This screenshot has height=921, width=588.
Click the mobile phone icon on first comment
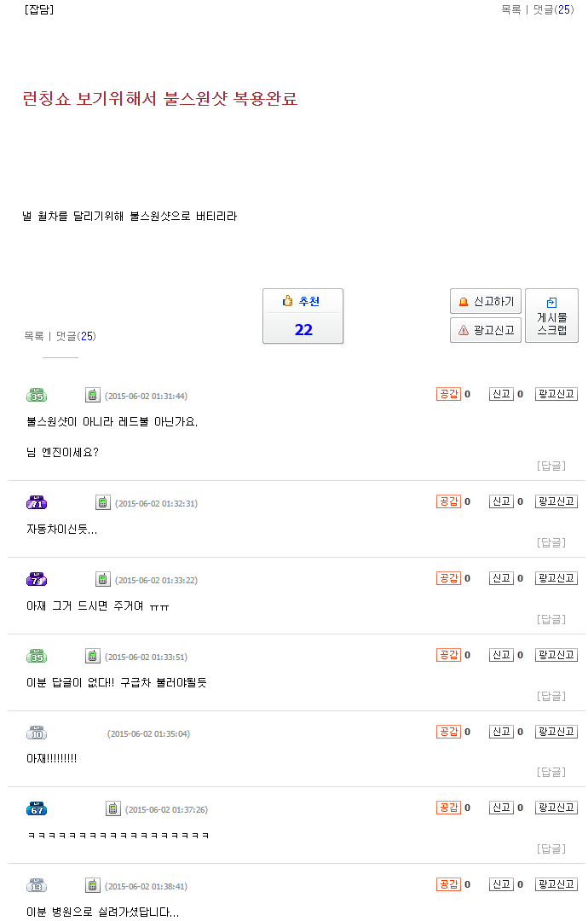pos(93,395)
